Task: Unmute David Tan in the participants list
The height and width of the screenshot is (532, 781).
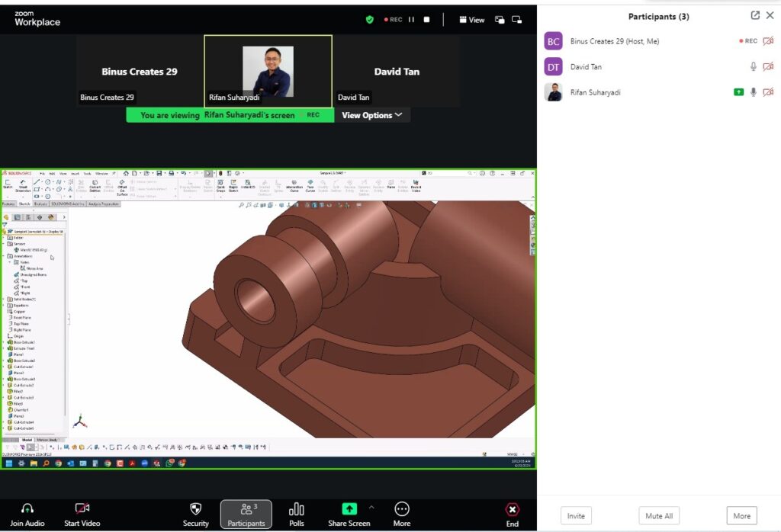Action: pyautogui.click(x=754, y=66)
